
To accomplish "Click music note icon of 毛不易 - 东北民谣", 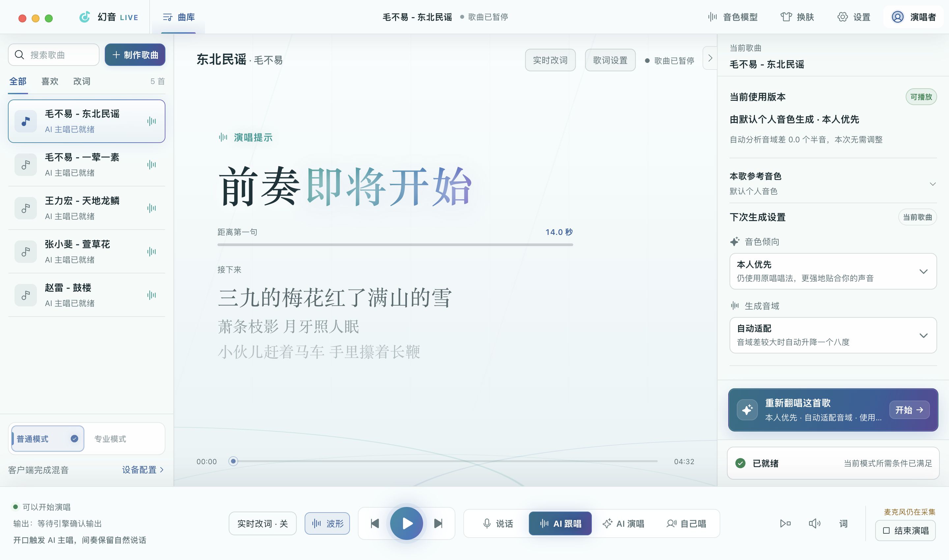I will click(26, 121).
